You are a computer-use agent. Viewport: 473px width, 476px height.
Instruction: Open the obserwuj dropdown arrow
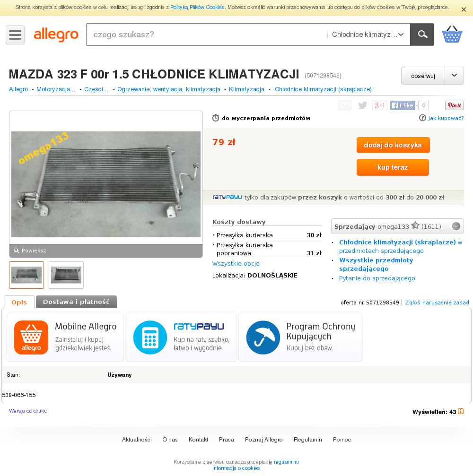(x=454, y=76)
